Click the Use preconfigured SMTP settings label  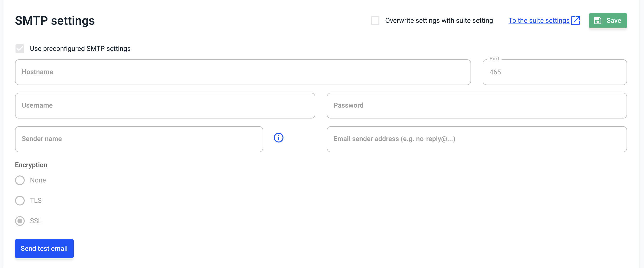(x=80, y=48)
